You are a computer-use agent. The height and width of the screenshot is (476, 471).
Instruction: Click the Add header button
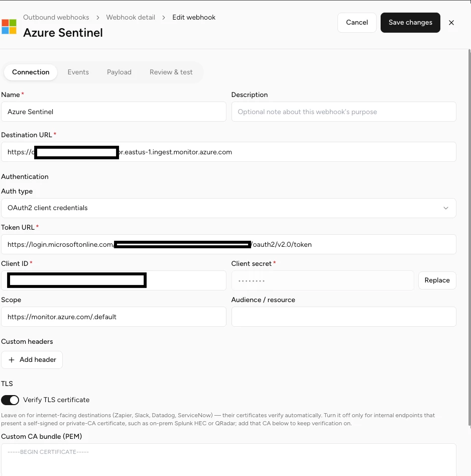pyautogui.click(x=32, y=360)
